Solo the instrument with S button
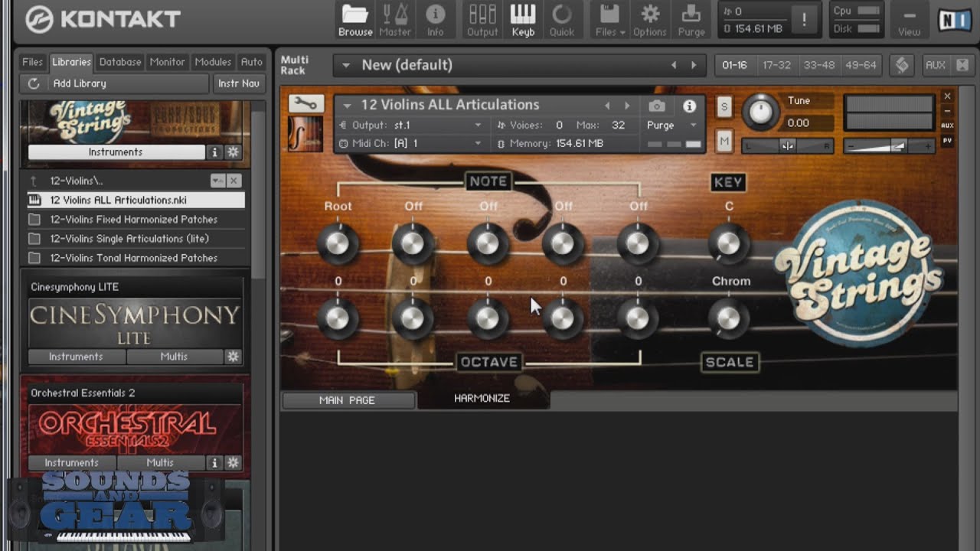Screen dimensions: 980x551 coord(724,106)
